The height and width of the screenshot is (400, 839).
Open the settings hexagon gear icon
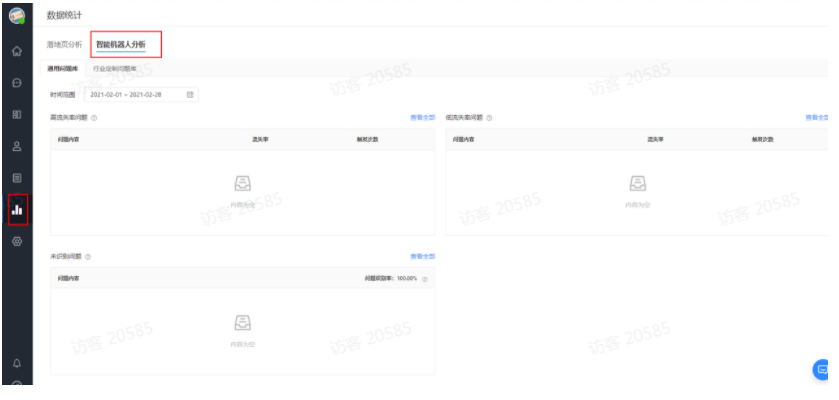16,241
